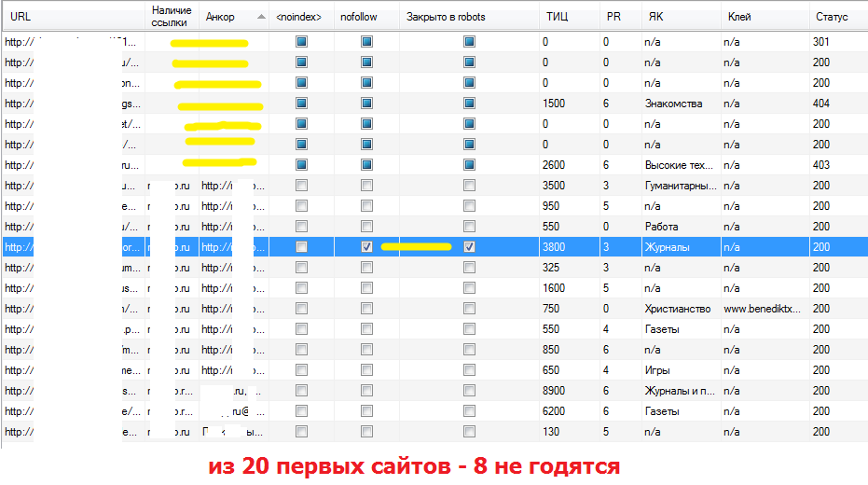Viewport: 868px width, 485px height.
Task: Sort by the Статус column header
Action: point(831,17)
